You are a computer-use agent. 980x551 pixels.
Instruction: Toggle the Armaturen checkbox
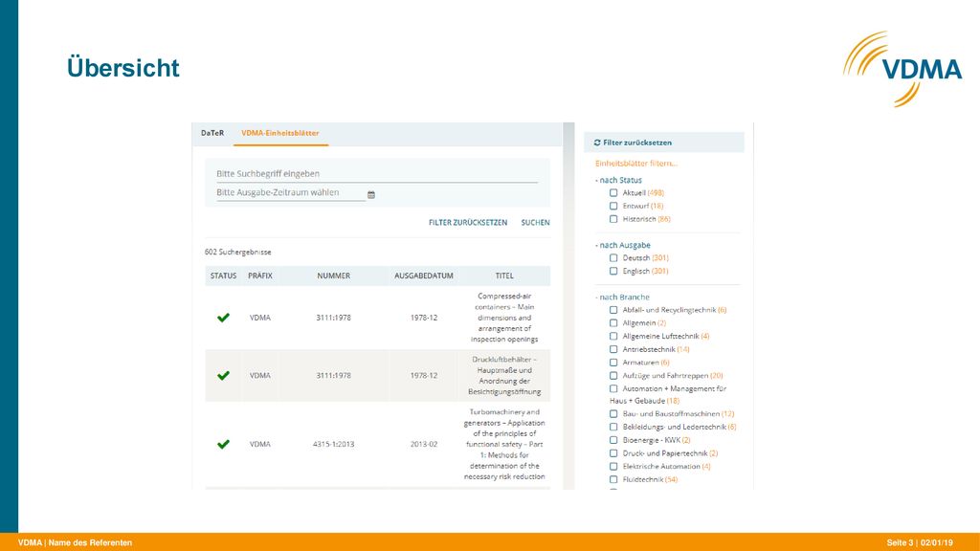pyautogui.click(x=613, y=363)
